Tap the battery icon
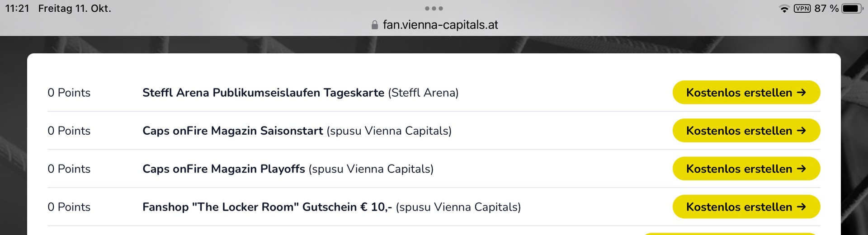Image resolution: width=868 pixels, height=235 pixels. click(852, 9)
